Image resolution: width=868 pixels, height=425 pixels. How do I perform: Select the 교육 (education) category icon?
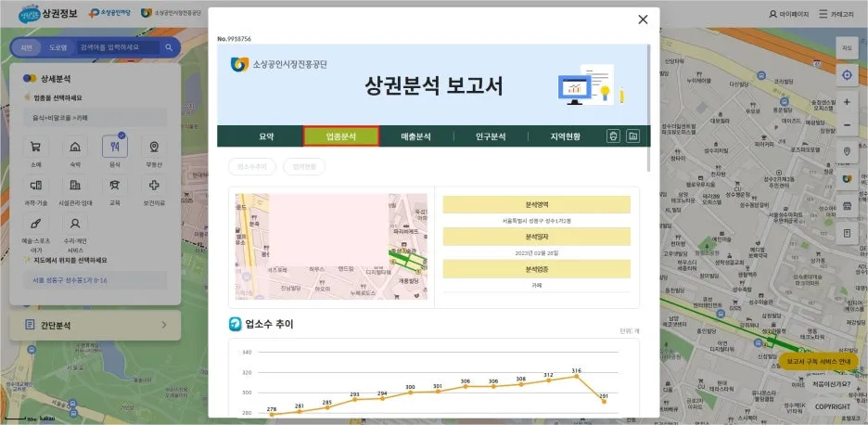coord(115,185)
